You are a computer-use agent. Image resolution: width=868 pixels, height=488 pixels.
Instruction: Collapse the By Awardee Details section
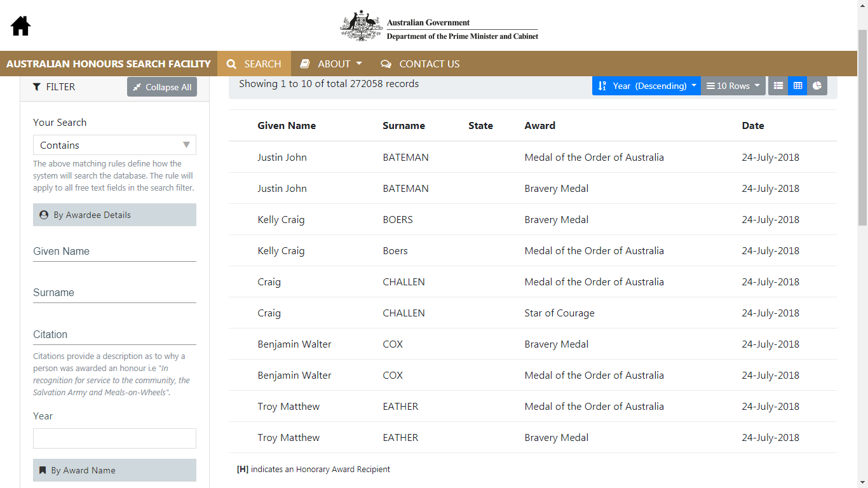pyautogui.click(x=114, y=215)
